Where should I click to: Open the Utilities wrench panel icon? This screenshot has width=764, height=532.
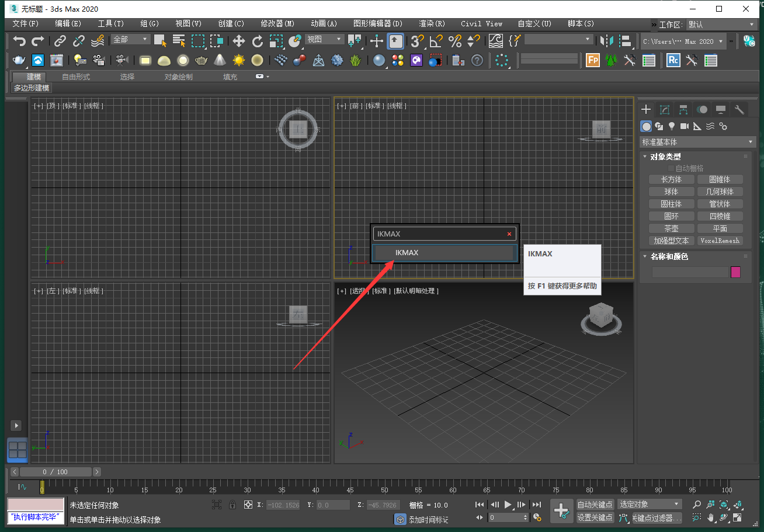coord(739,110)
